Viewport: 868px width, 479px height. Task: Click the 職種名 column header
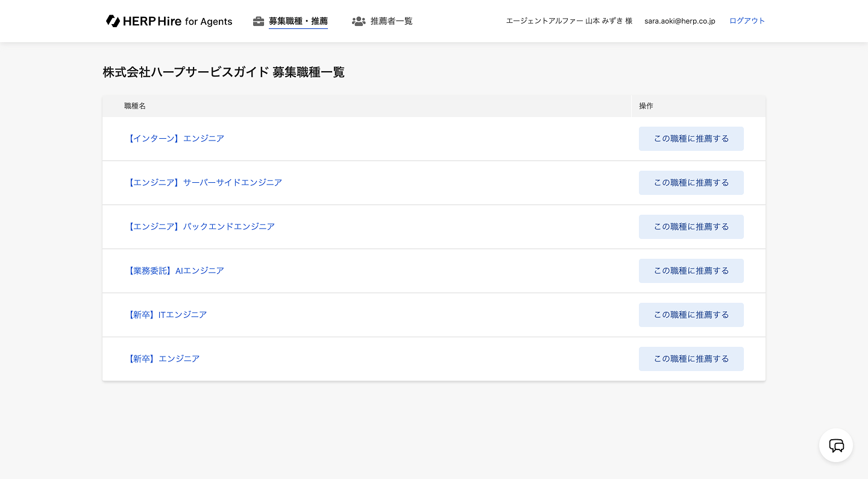click(135, 106)
